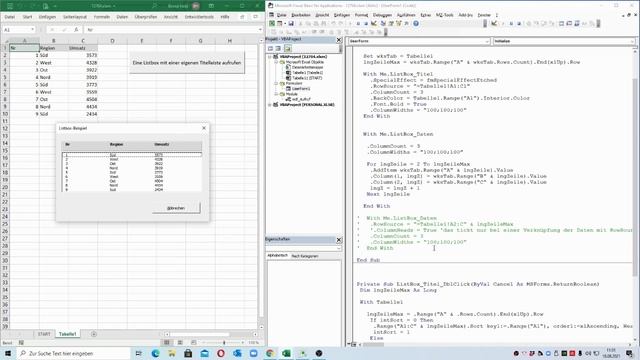Click Excel Select All corner triangle
Viewport: 640px width, 360px height.
(x=6, y=40)
